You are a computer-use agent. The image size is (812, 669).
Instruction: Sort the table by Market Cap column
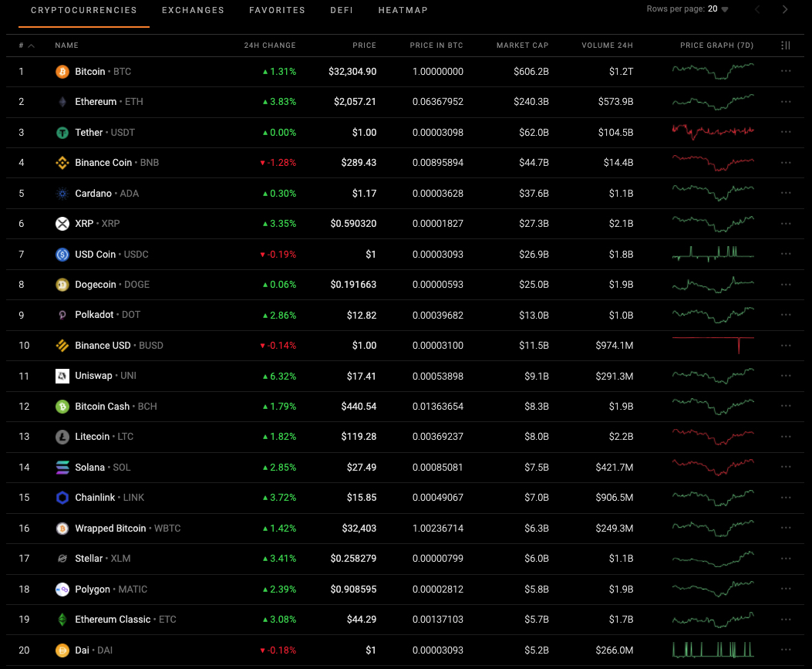coord(522,46)
